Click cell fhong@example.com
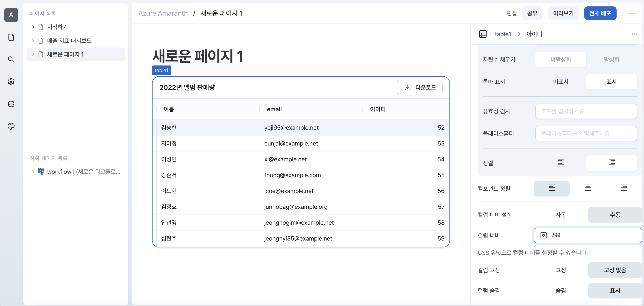This screenshot has height=306, width=644. (311, 175)
